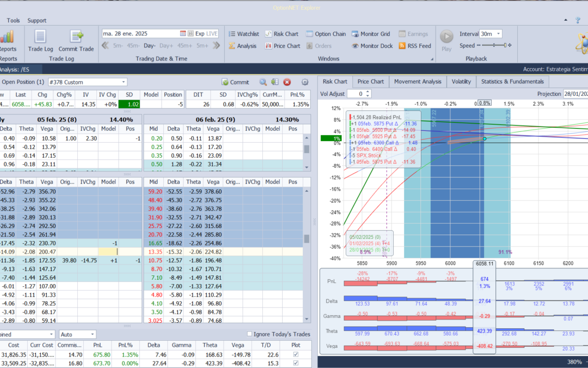588x368 pixels.
Task: Switch to the Volatility tab
Action: 461,81
